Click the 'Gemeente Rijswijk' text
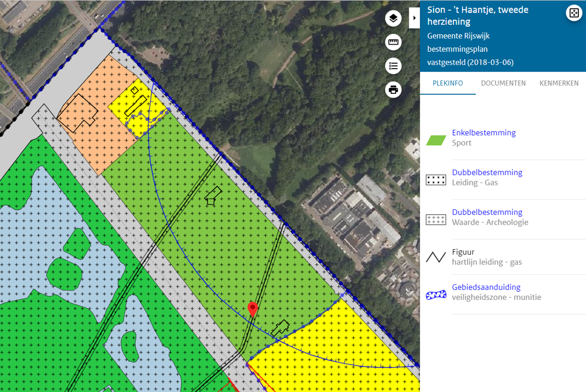Viewport: 586px width, 392px height. pos(458,36)
